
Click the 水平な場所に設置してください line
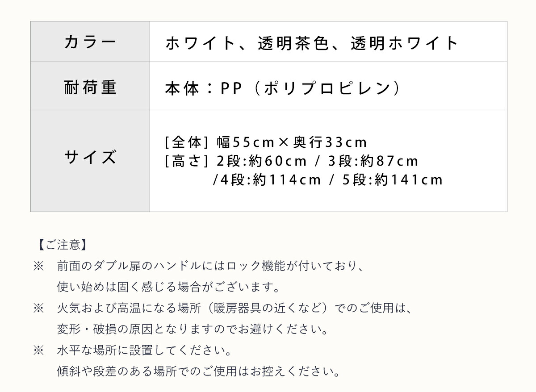(144, 350)
